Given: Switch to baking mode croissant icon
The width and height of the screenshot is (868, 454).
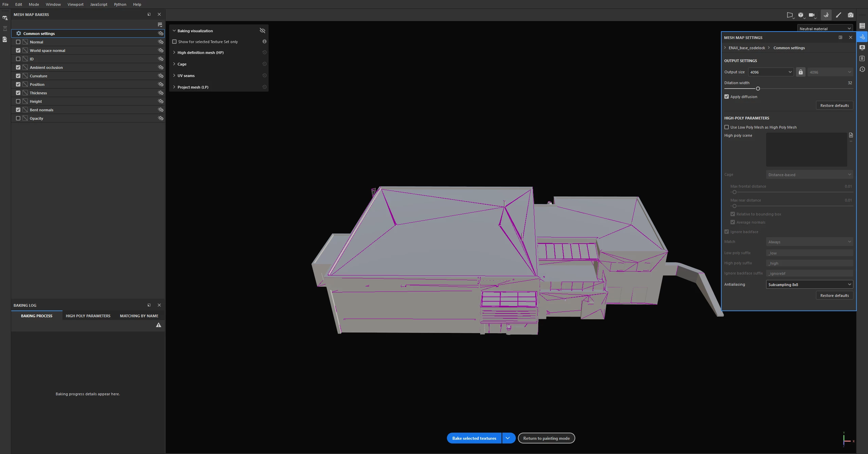Looking at the screenshot, I should click(826, 15).
